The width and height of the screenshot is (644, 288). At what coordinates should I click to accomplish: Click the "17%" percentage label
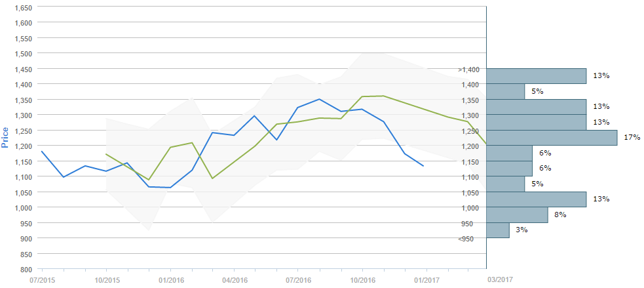pyautogui.click(x=632, y=138)
